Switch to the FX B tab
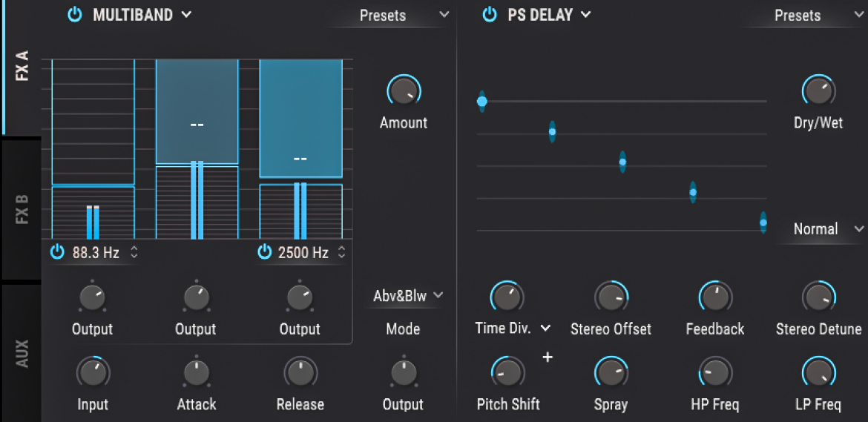868x422 pixels. (21, 209)
